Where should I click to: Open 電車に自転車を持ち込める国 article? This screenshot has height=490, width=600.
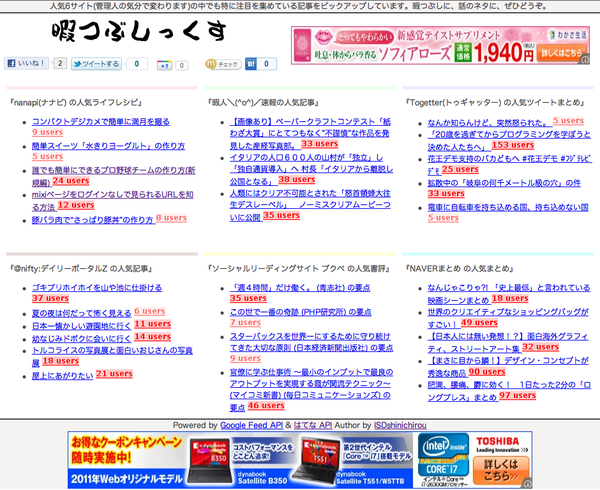(x=508, y=207)
